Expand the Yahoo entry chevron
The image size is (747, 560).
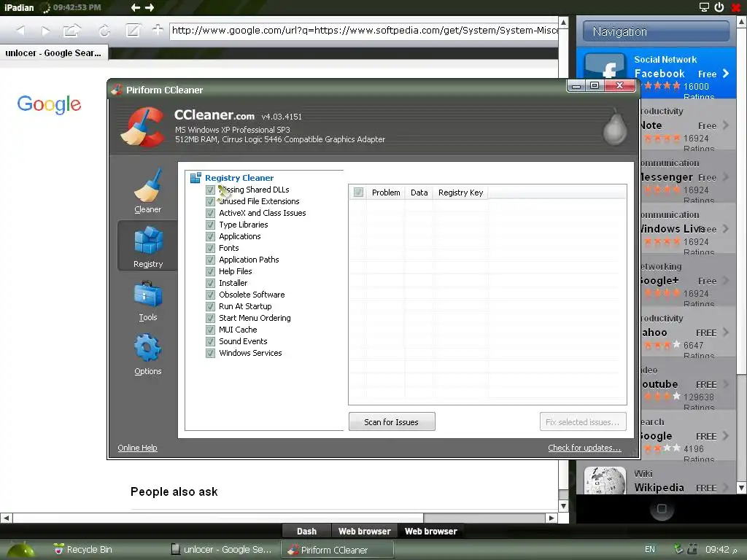pyautogui.click(x=725, y=332)
